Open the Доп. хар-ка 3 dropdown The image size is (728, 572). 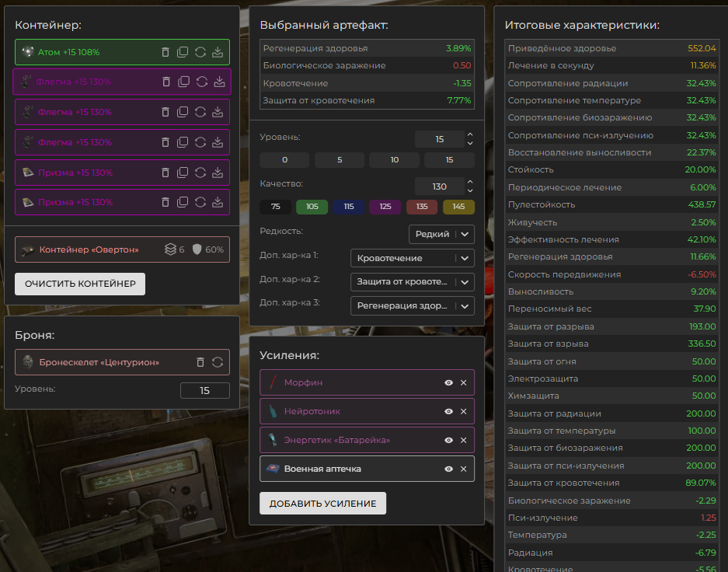coord(413,306)
